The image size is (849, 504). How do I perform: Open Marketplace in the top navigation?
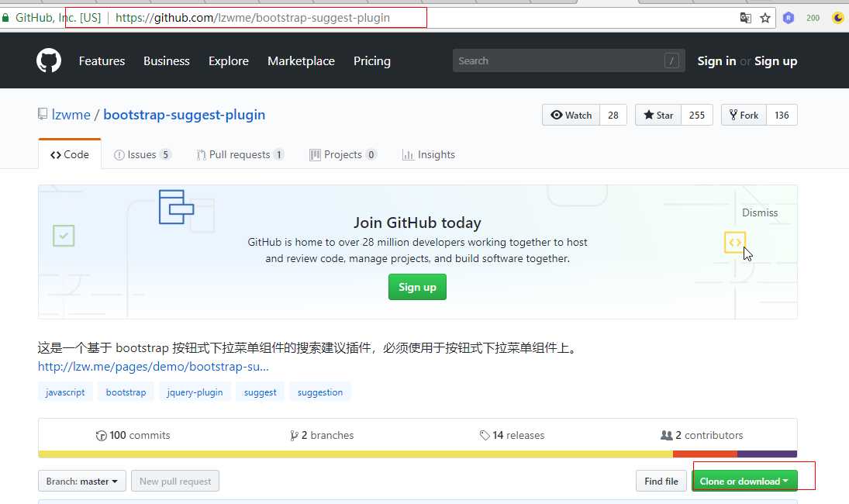coord(301,60)
